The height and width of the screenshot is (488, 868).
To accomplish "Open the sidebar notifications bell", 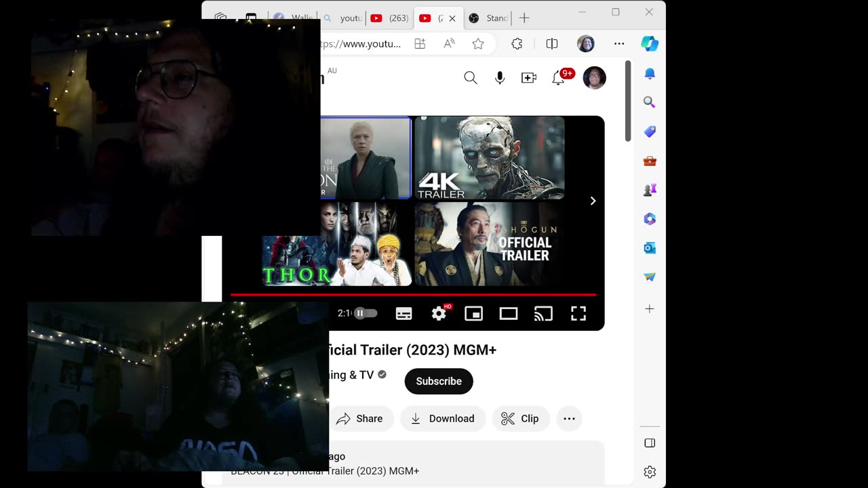I will [650, 73].
